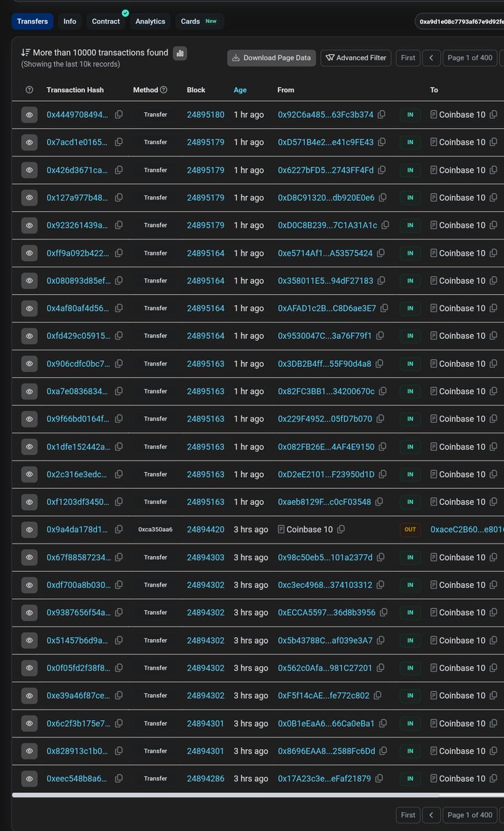The width and height of the screenshot is (504, 831).
Task: Open address 0x0B1eEaA6...66Ca0eBa1
Action: point(326,723)
